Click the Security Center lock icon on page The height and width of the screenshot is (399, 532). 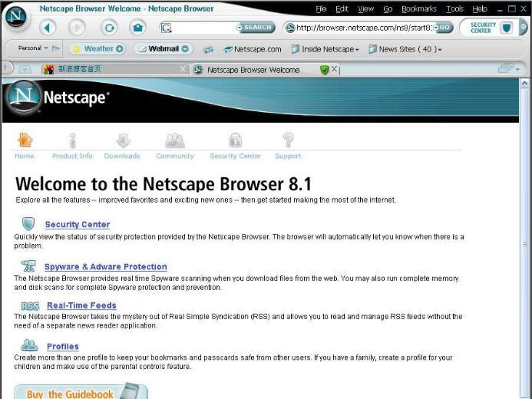click(x=235, y=140)
